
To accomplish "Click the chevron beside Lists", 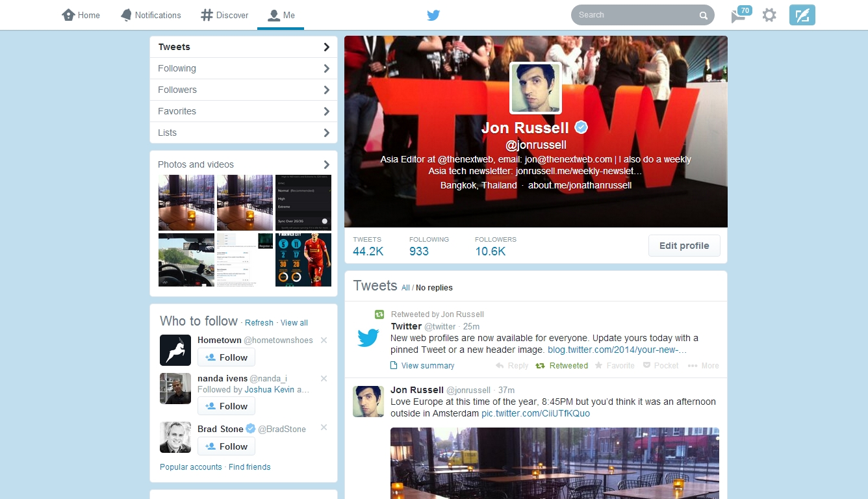I will point(326,133).
